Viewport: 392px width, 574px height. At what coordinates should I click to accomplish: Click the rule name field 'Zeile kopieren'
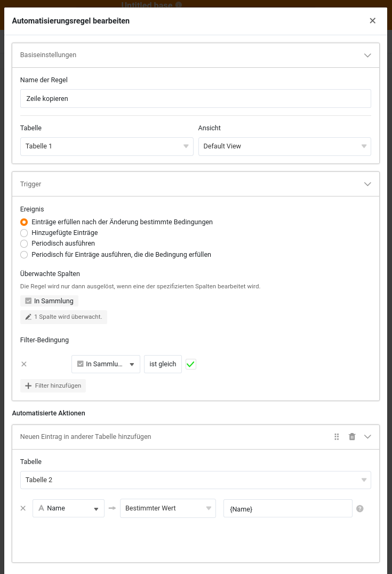(195, 99)
